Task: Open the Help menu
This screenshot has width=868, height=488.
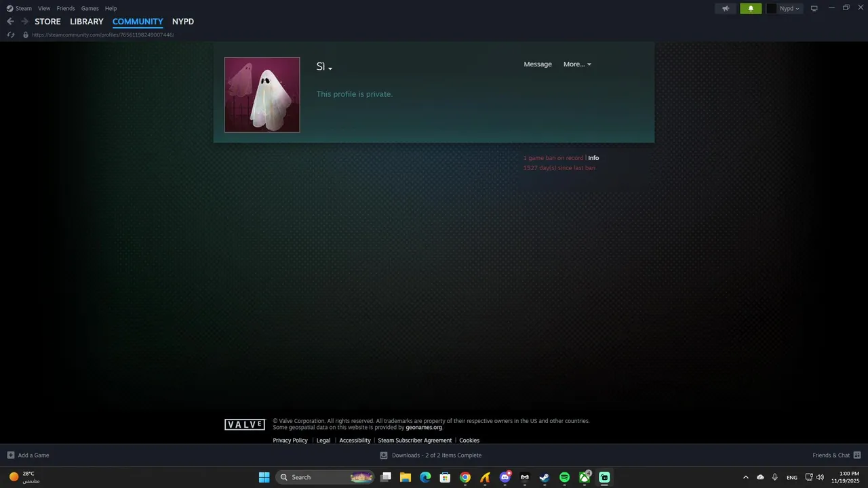Action: [111, 8]
